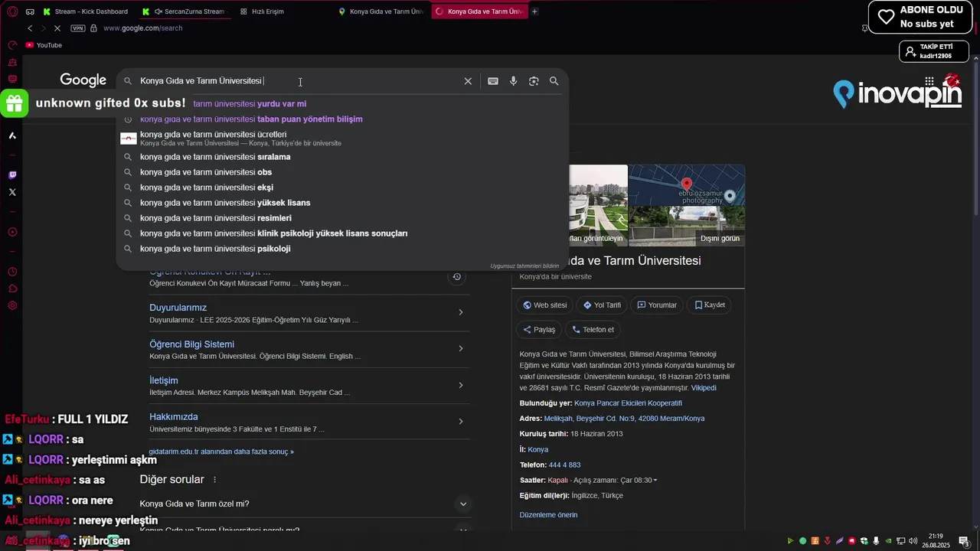Viewport: 980px width, 551px height.
Task: Run search with the magnifier button
Action: (554, 81)
